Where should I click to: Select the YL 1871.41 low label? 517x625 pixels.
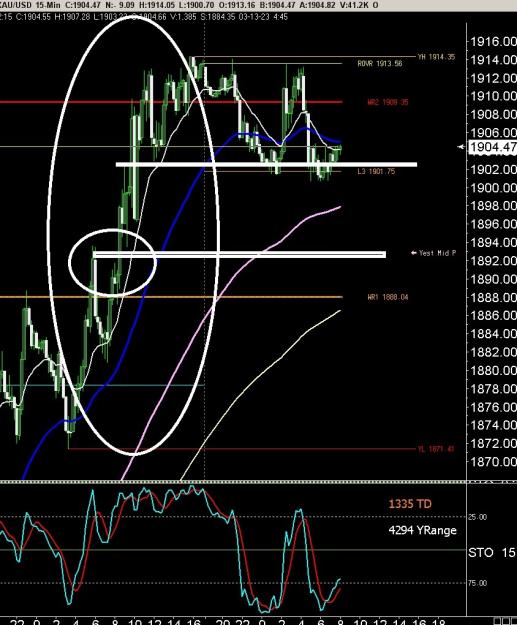point(436,449)
